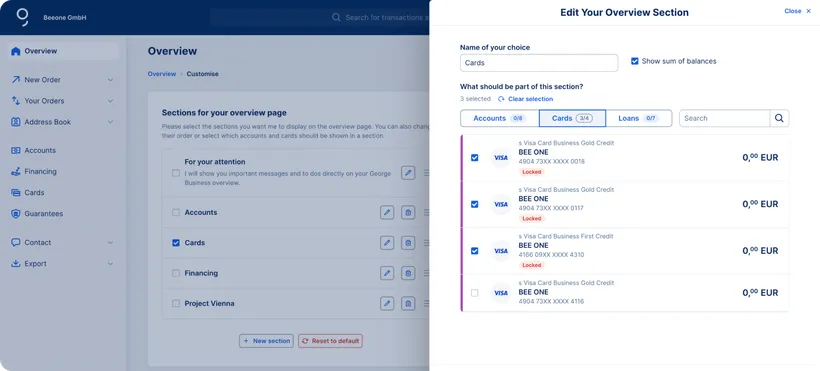Click the trash icon for Cards section

(x=408, y=243)
